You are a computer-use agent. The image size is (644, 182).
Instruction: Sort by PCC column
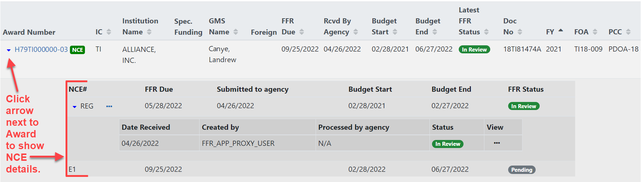tap(628, 32)
